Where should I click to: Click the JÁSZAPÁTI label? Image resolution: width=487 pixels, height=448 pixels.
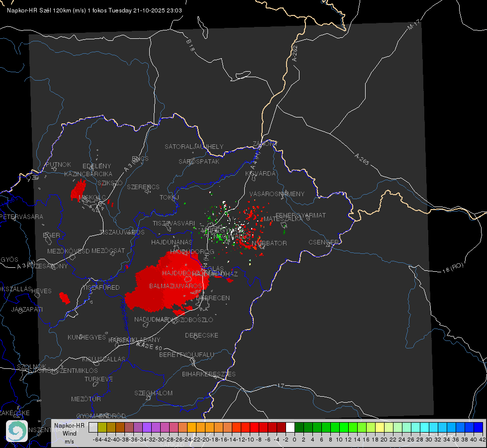tap(27, 309)
